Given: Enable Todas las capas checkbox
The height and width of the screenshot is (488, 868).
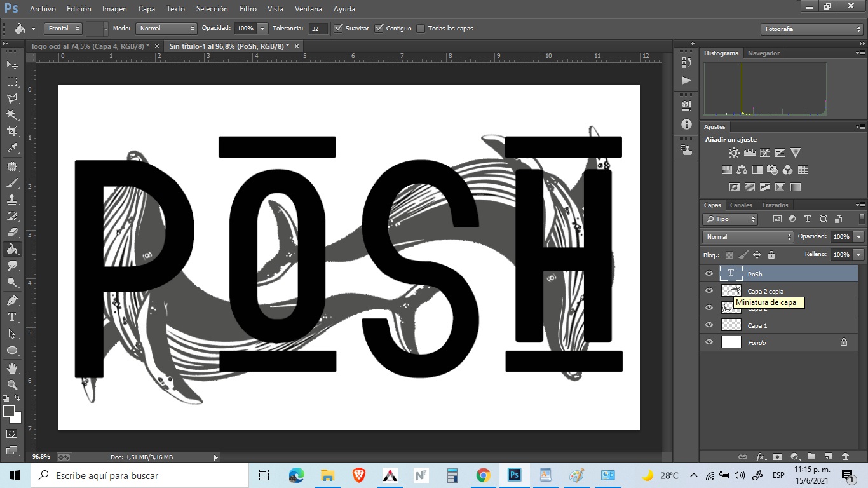Looking at the screenshot, I should pos(421,28).
